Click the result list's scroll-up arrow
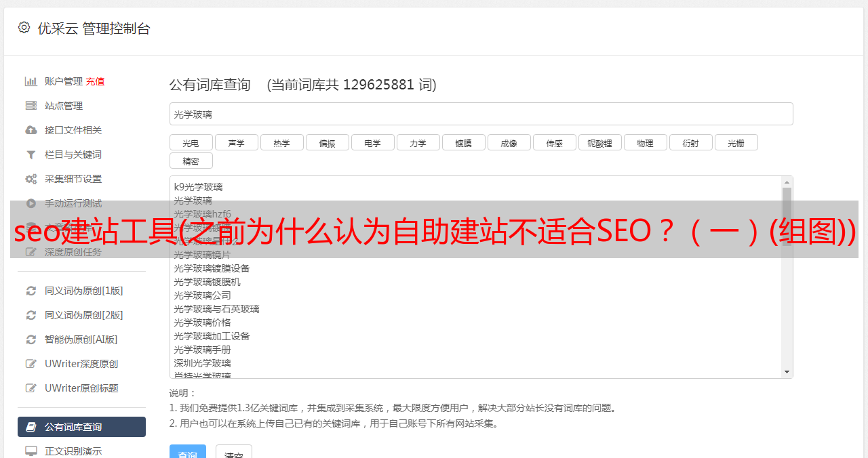The image size is (868, 458). pos(787,182)
